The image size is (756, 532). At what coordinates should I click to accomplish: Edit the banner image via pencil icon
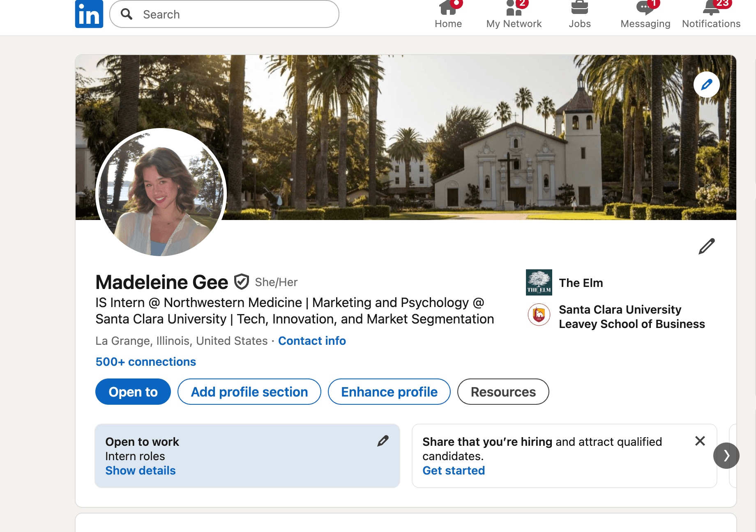tap(706, 85)
